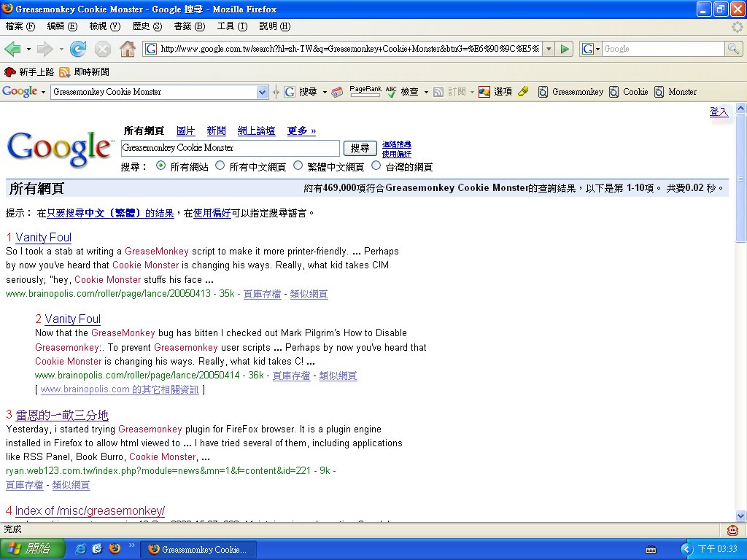Click the green Go arrow button

coord(565,49)
